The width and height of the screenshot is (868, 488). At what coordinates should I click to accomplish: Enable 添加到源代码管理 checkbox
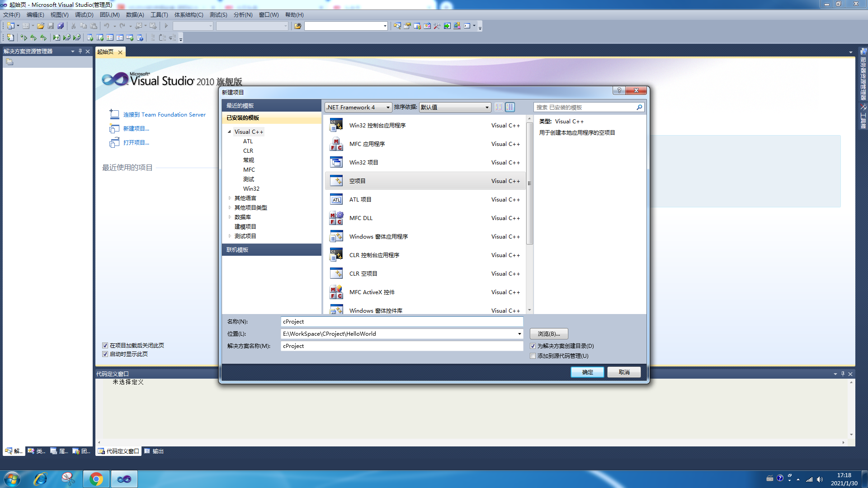pos(533,356)
